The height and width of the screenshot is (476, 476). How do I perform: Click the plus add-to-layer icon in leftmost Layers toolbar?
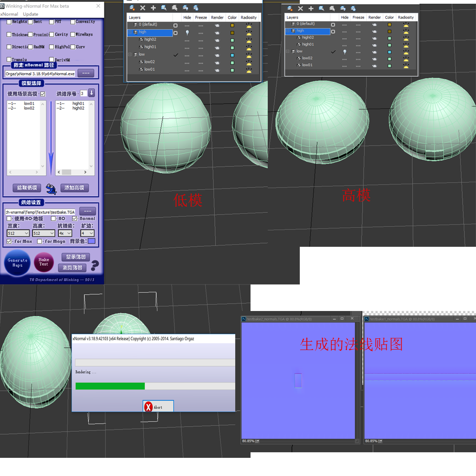coord(153,8)
